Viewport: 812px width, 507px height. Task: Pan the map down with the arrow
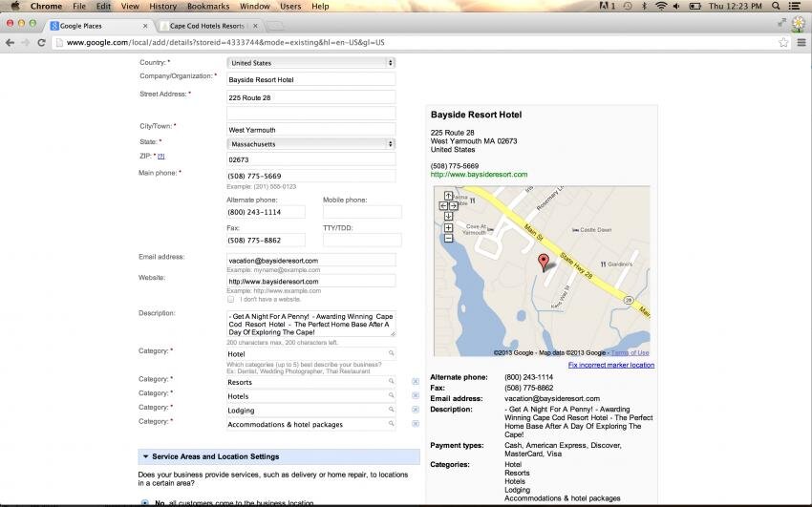[x=448, y=216]
